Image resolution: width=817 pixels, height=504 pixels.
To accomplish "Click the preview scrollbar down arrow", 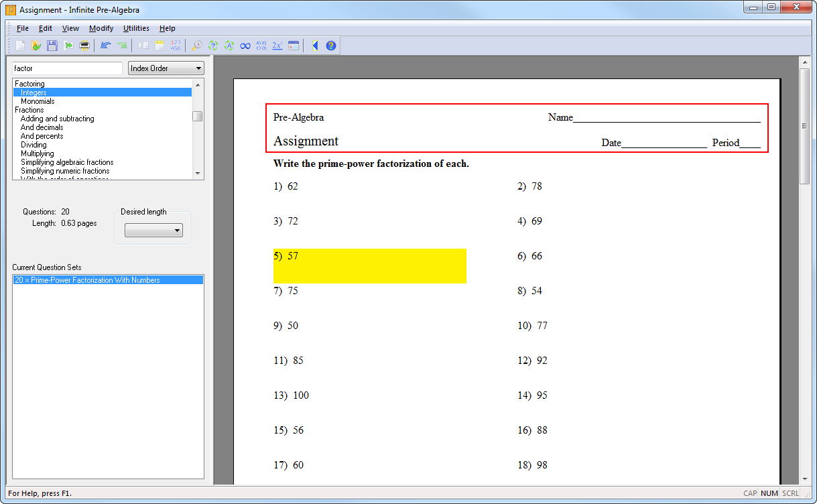I will [805, 479].
